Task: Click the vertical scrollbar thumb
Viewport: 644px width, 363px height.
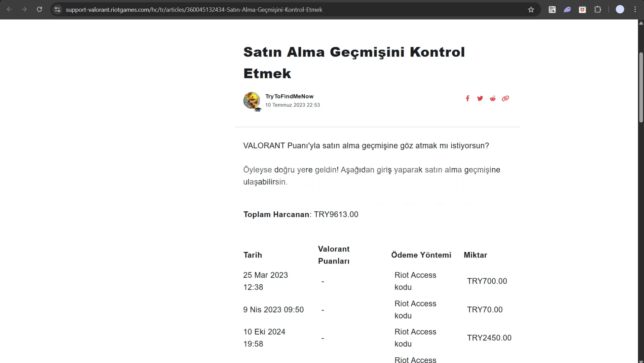Action: point(641,87)
